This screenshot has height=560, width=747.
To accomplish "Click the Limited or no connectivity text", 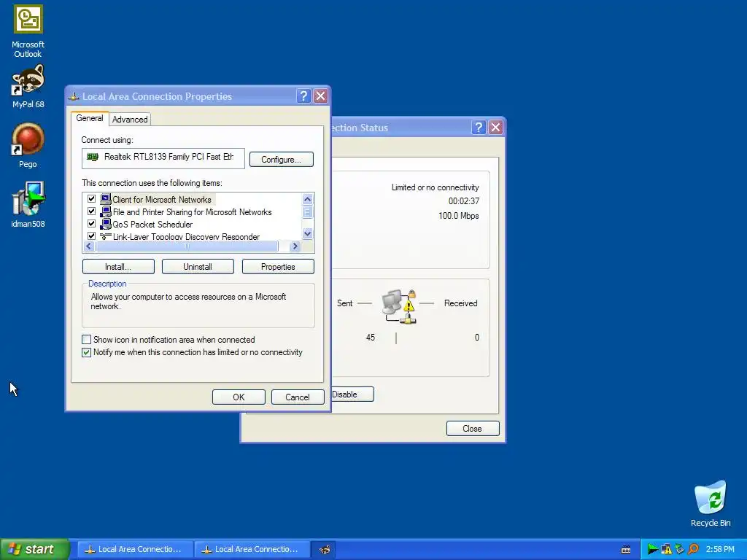I will tap(435, 187).
